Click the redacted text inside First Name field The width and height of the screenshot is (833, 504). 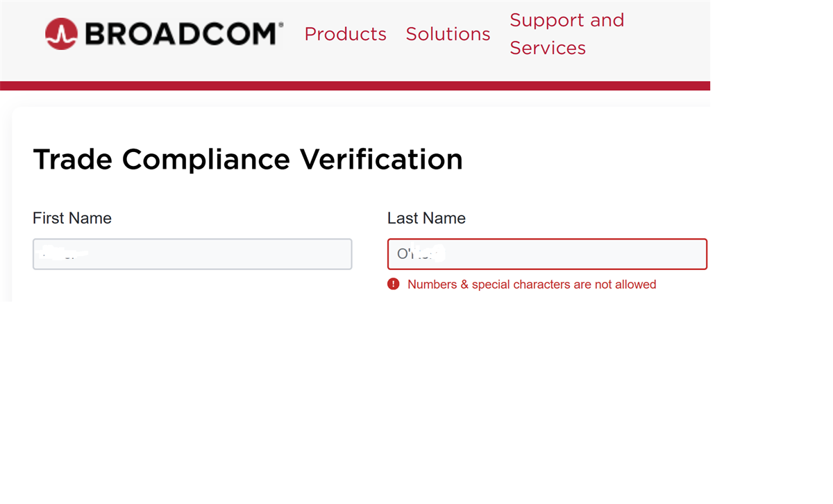pyautogui.click(x=64, y=253)
